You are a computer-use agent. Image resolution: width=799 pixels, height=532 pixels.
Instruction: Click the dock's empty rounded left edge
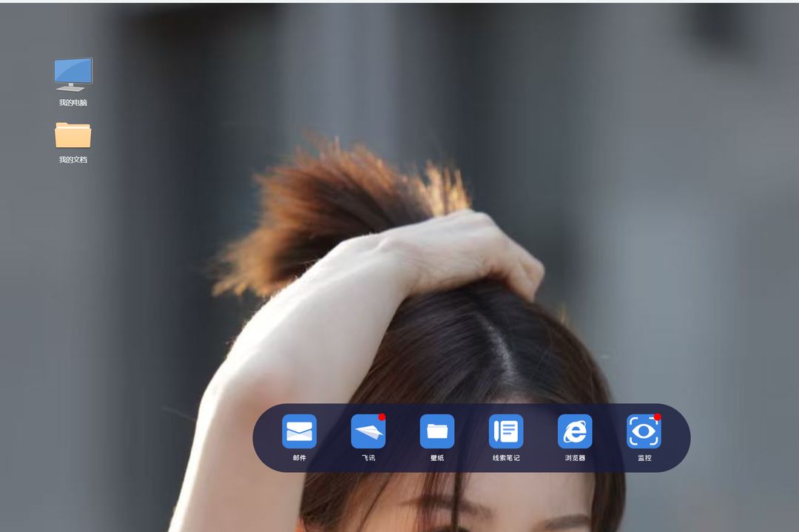pyautogui.click(x=265, y=438)
